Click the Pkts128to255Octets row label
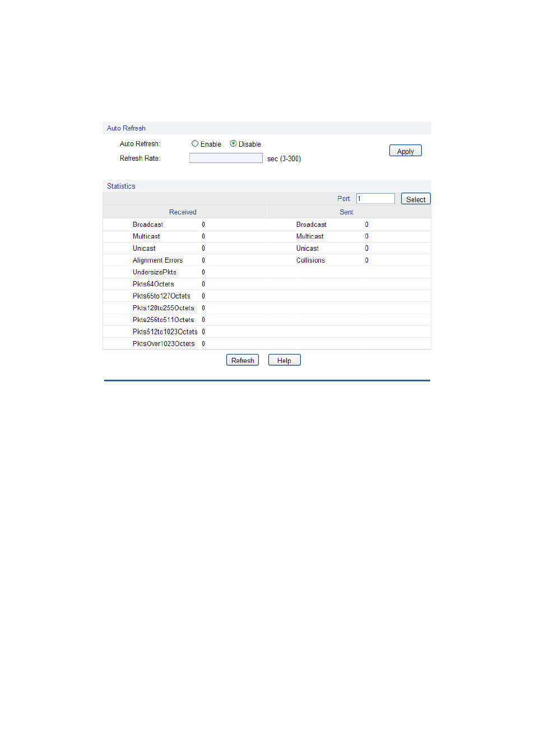The height and width of the screenshot is (756, 535). pos(163,308)
